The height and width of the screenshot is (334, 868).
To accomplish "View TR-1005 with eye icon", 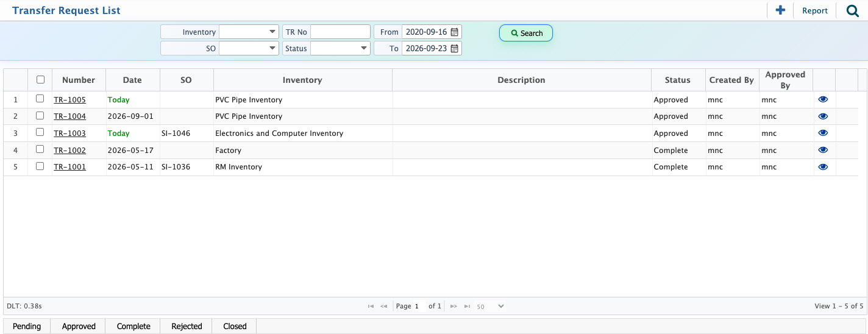I will tap(823, 99).
